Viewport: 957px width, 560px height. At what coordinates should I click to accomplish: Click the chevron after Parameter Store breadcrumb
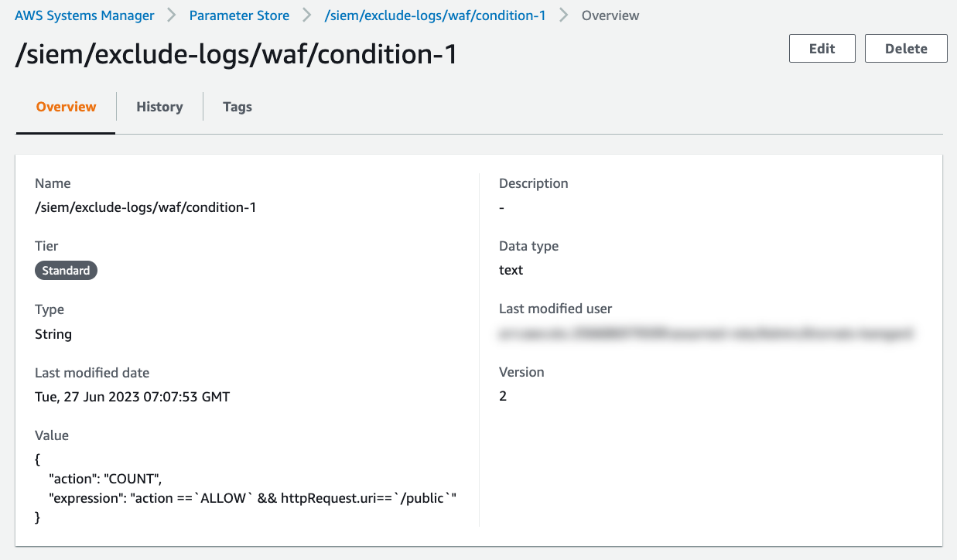(307, 15)
